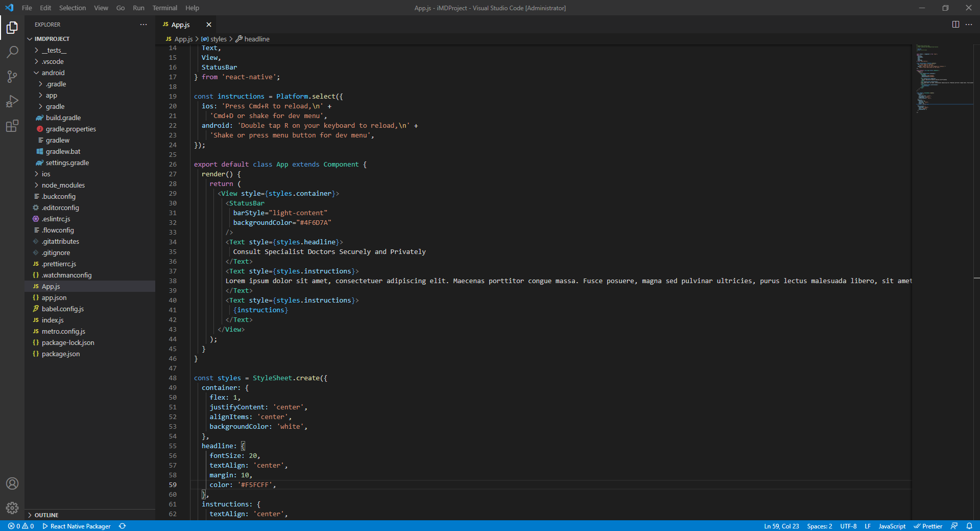Open the Selection menu
Viewport: 980px width, 531px height.
pyautogui.click(x=72, y=8)
